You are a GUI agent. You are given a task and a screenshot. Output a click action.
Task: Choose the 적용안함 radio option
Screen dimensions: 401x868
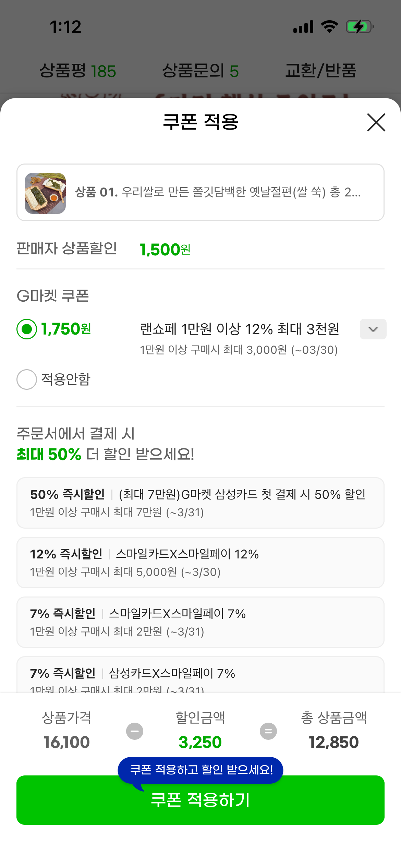coord(27,379)
